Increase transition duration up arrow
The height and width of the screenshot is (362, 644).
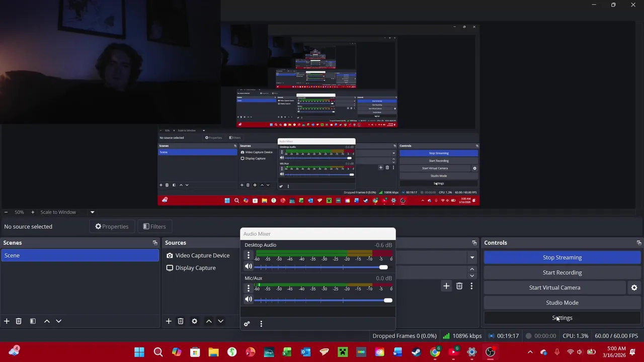(472, 269)
